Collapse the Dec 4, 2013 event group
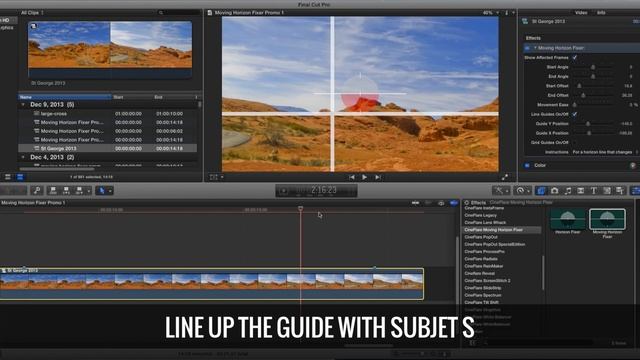The width and height of the screenshot is (640, 360). coord(23,157)
